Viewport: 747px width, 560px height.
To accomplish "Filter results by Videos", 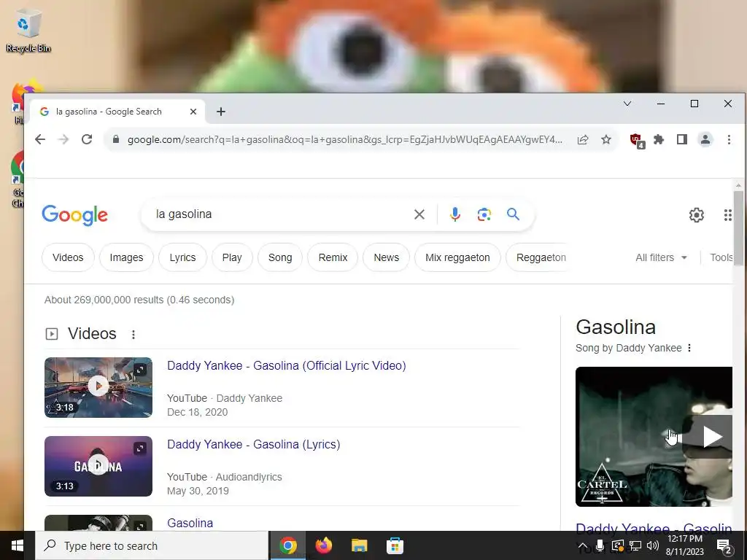I will [x=68, y=257].
